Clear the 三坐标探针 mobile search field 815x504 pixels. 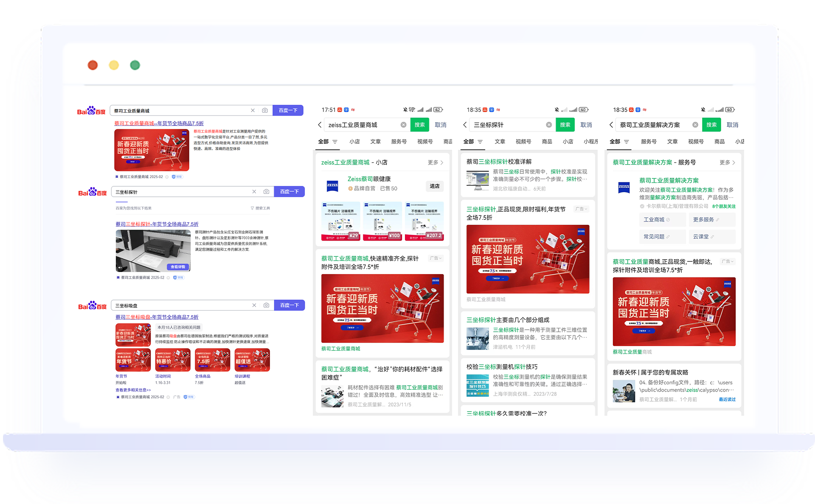pos(548,125)
